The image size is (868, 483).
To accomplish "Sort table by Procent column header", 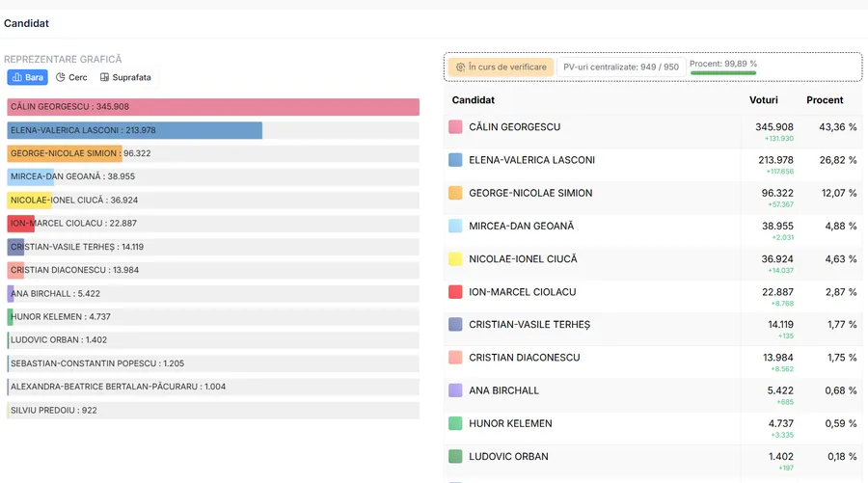I will [825, 100].
